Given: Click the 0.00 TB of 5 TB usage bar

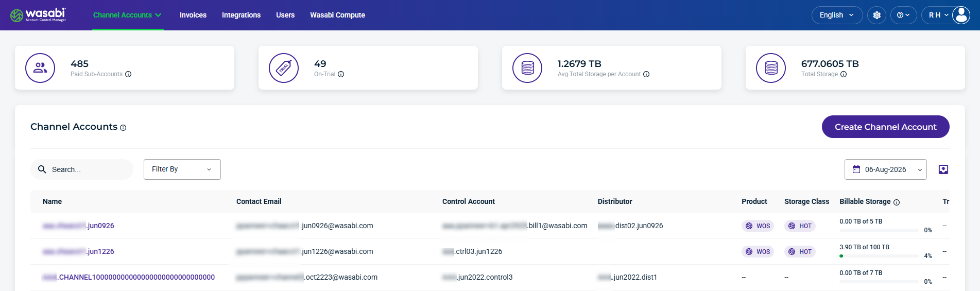Looking at the screenshot, I should click(x=879, y=230).
